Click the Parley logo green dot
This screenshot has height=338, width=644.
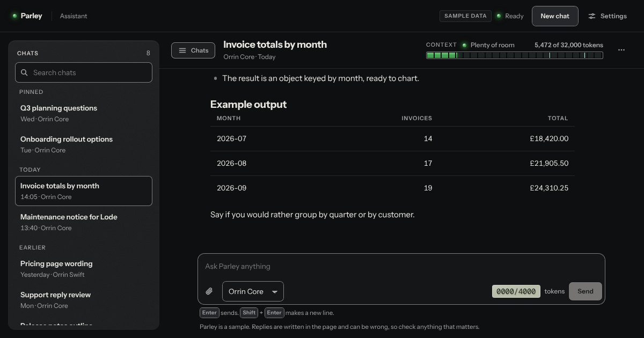pyautogui.click(x=14, y=16)
